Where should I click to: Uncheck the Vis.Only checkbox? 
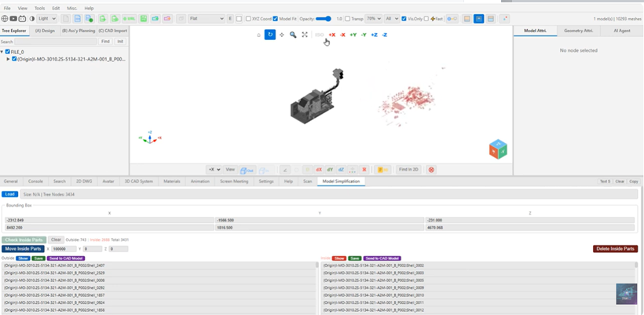[x=404, y=19]
